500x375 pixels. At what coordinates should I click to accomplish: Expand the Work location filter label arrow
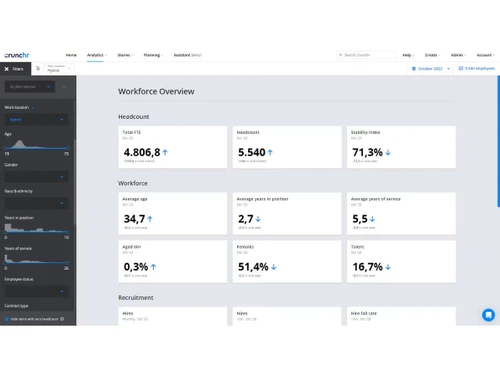click(33, 108)
